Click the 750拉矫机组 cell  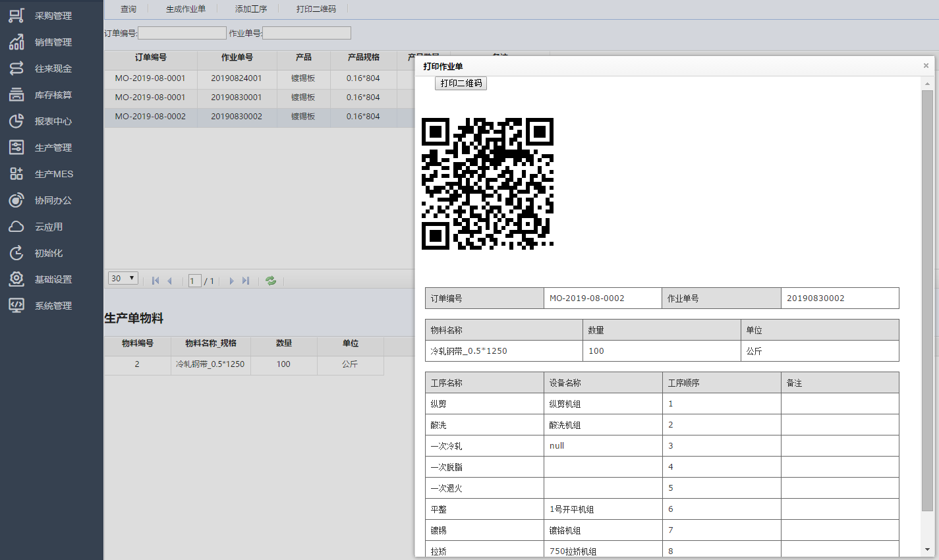point(603,550)
